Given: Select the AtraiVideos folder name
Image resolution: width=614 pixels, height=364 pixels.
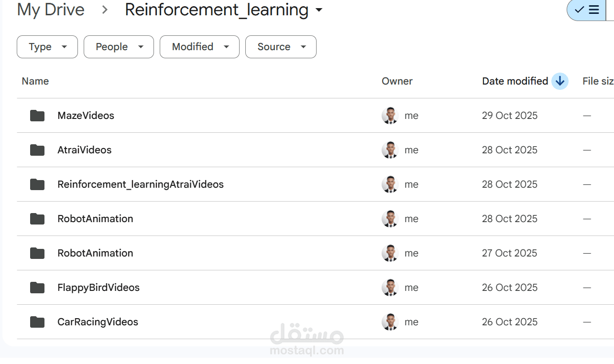Looking at the screenshot, I should (85, 150).
